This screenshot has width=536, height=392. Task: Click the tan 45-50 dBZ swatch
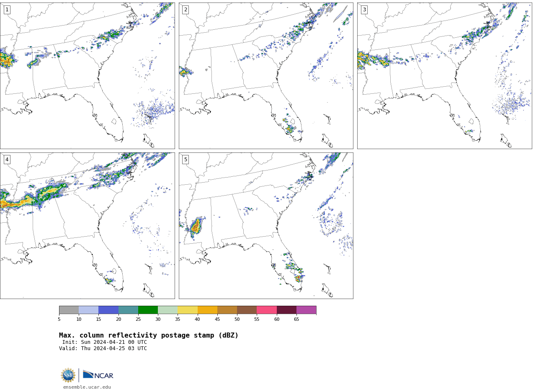pyautogui.click(x=227, y=310)
